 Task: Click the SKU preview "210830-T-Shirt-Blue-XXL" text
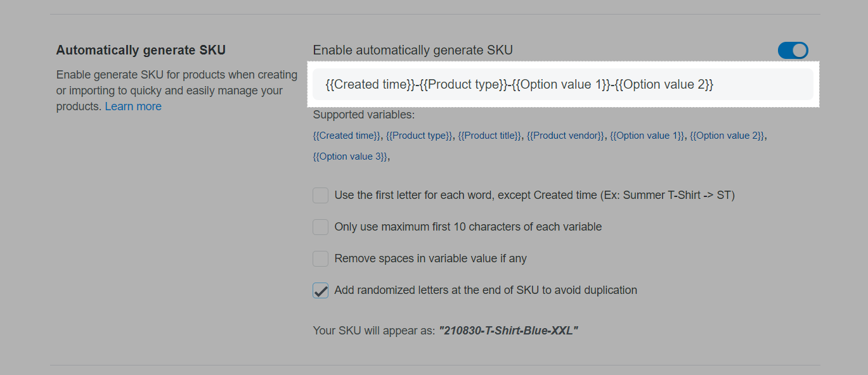tap(508, 331)
